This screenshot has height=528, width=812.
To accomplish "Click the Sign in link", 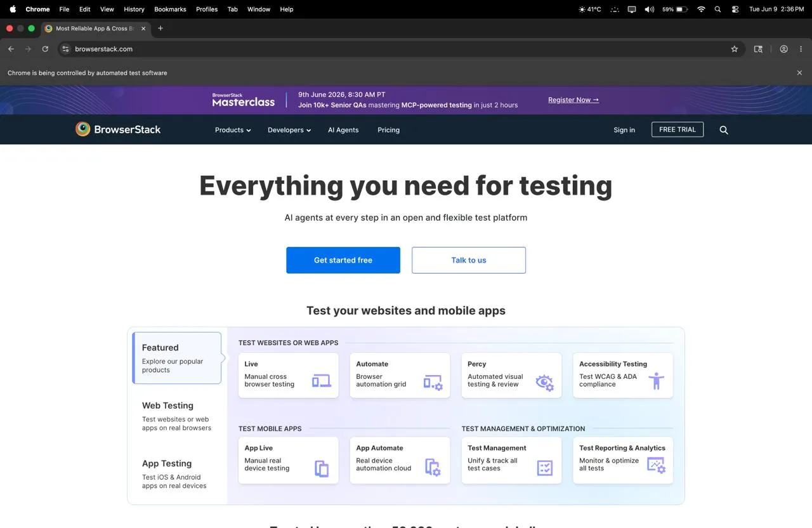I will click(624, 130).
